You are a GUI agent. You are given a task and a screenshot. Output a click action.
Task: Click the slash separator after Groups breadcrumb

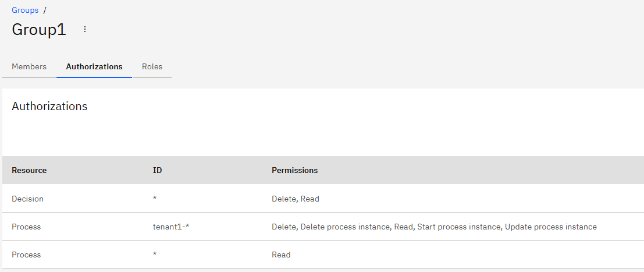point(45,10)
